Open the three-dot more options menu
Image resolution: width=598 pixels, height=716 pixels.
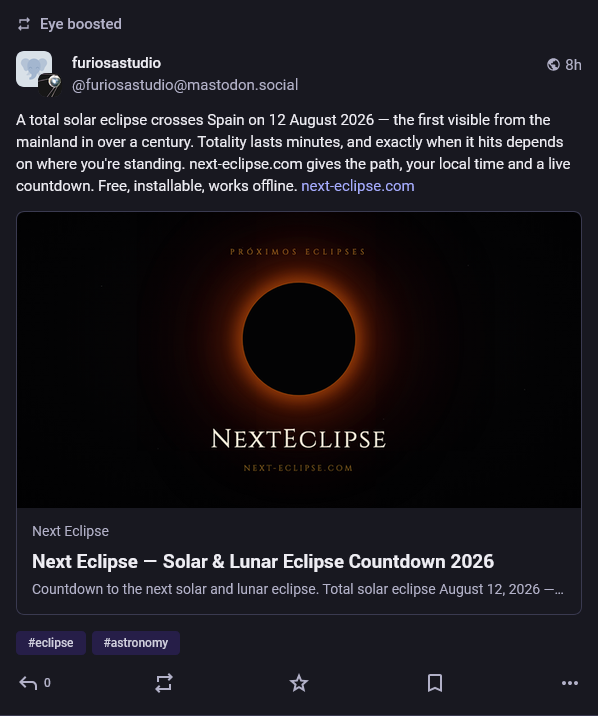570,683
